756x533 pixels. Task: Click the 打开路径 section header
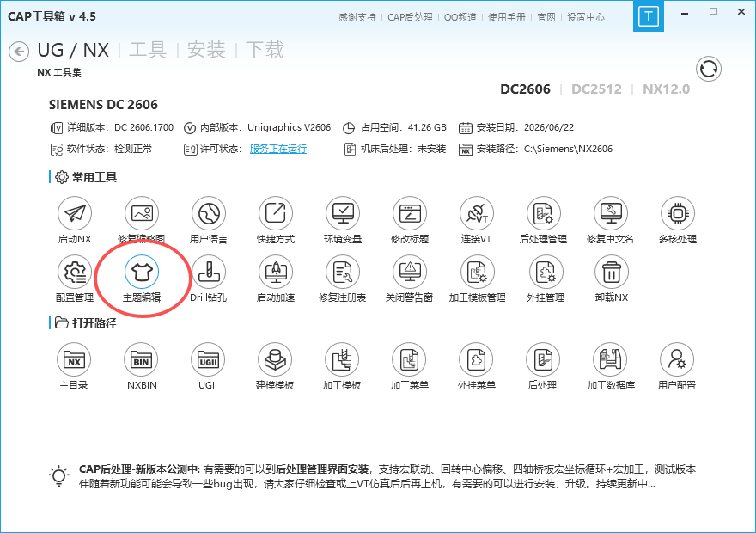(x=94, y=323)
